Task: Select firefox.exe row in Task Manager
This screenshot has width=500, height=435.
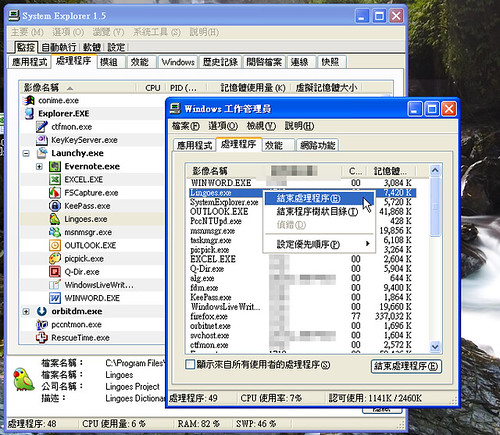Action: pyautogui.click(x=301, y=316)
